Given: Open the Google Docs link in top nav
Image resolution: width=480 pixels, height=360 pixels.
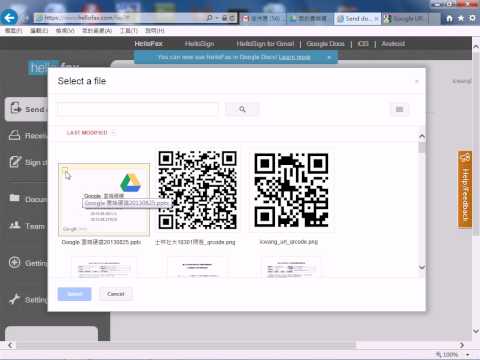Looking at the screenshot, I should click(325, 44).
